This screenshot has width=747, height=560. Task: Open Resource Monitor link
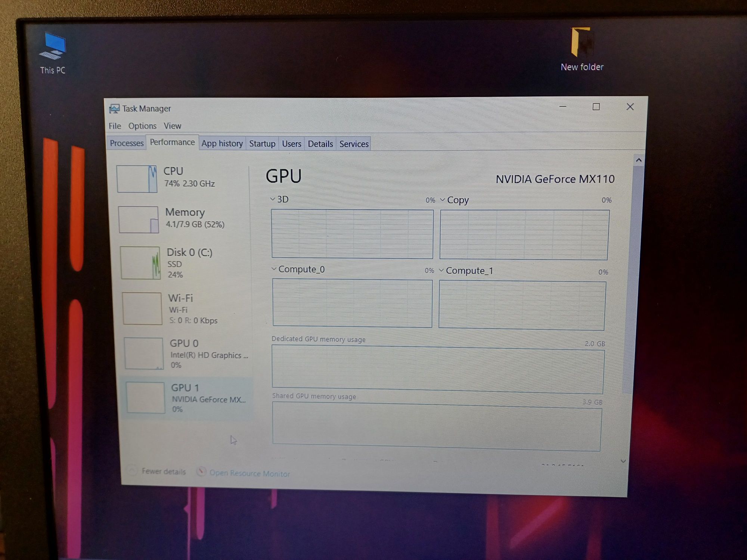[249, 473]
